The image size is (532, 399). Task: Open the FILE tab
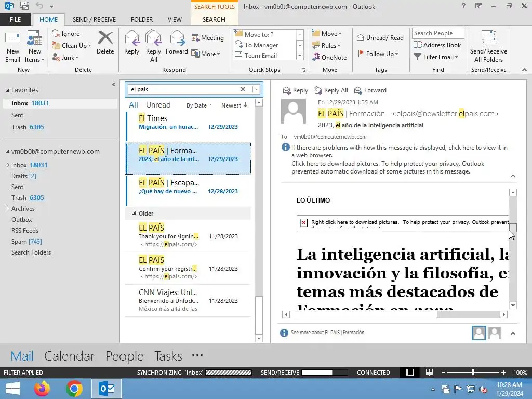[15, 19]
